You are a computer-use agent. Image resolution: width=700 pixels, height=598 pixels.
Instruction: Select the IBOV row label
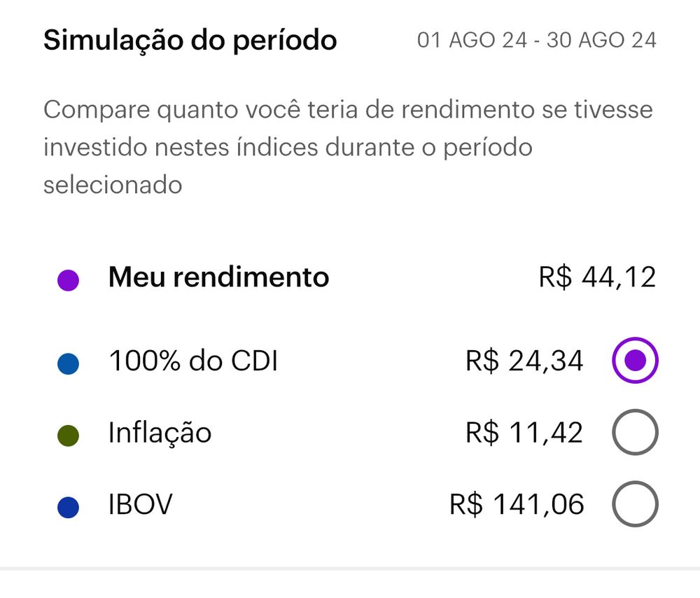pyautogui.click(x=140, y=504)
